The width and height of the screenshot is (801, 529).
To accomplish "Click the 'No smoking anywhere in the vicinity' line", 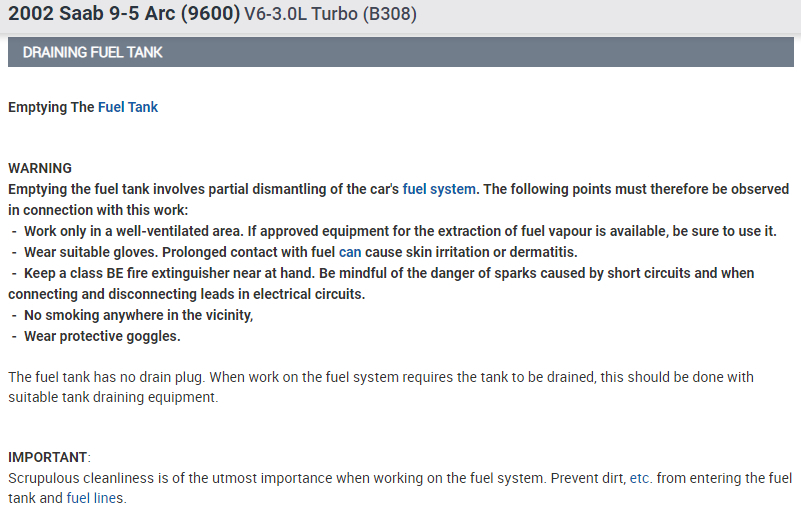I will coord(138,315).
